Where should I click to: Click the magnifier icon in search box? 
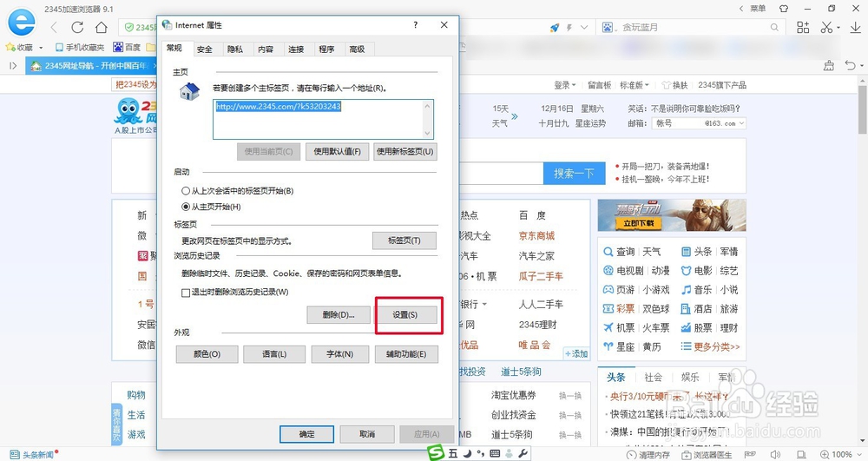[774, 27]
